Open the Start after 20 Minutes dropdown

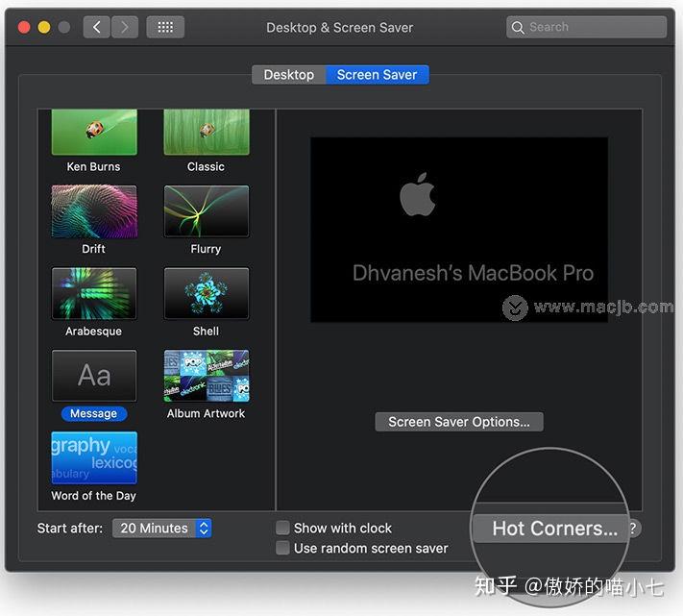pos(162,528)
